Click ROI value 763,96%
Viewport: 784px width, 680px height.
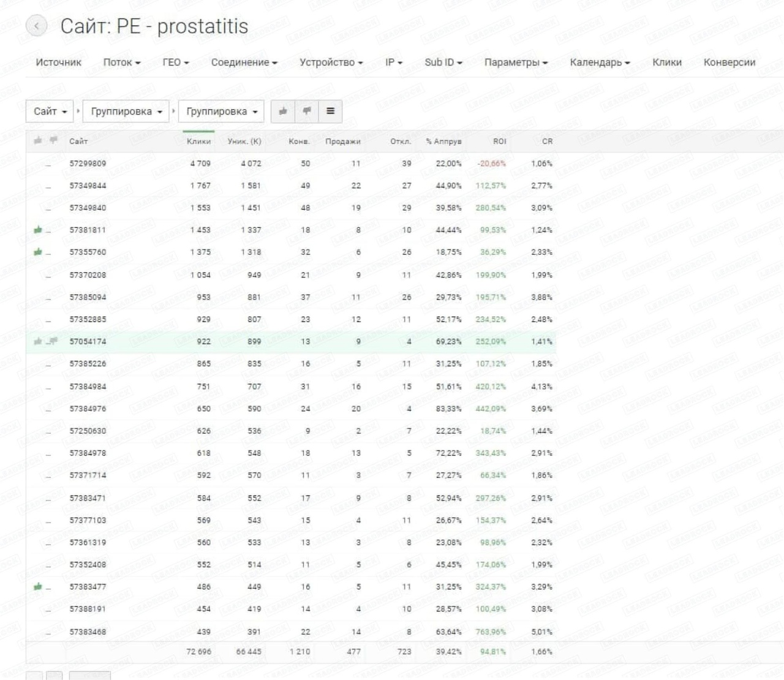491,632
